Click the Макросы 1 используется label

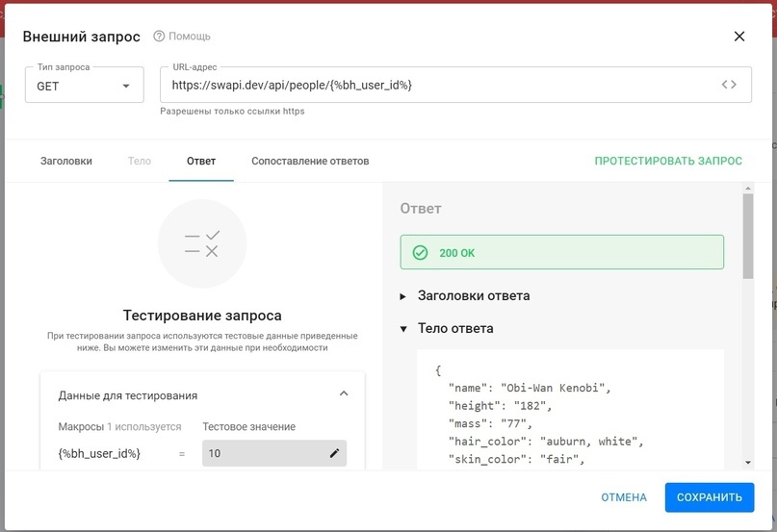coord(120,426)
